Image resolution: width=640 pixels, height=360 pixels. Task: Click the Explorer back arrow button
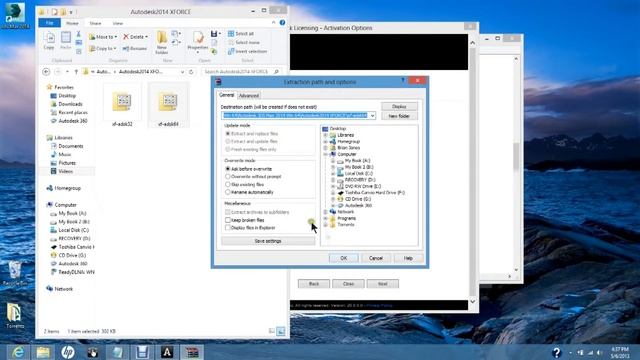coord(46,72)
